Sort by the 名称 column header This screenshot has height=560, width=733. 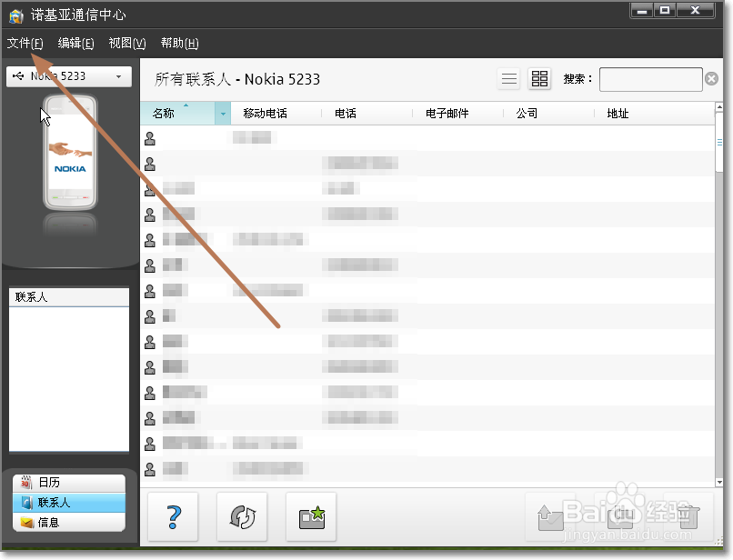(x=177, y=113)
